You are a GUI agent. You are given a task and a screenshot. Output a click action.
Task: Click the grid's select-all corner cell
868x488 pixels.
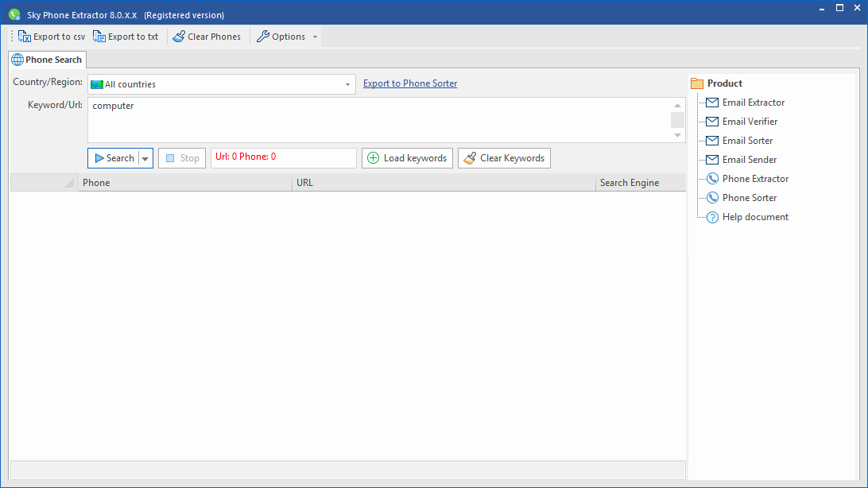point(44,183)
